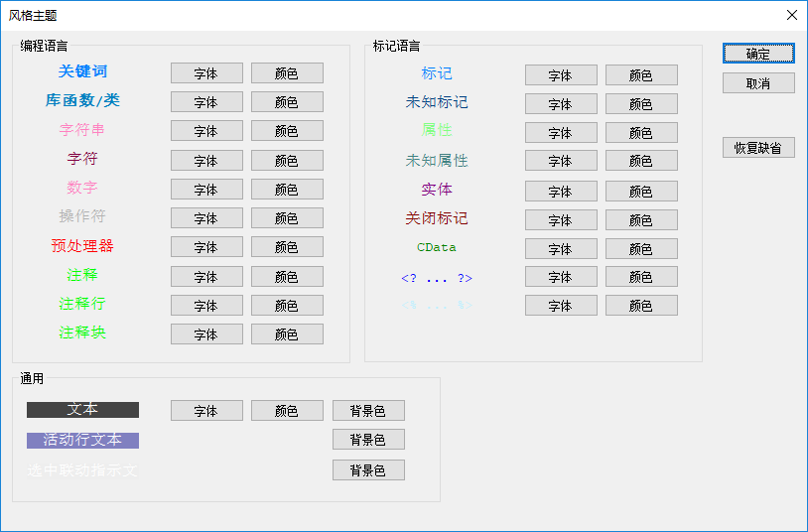Viewport: 808px width, 532px height.
Task: Click 颜色 beside 字符 row
Action: coord(287,161)
